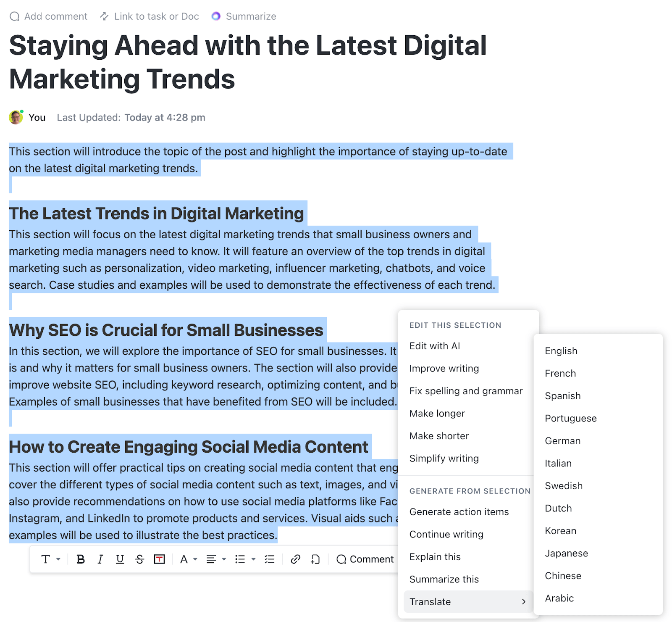Underline the selected text
Image resolution: width=672 pixels, height=622 pixels.
pyautogui.click(x=120, y=559)
